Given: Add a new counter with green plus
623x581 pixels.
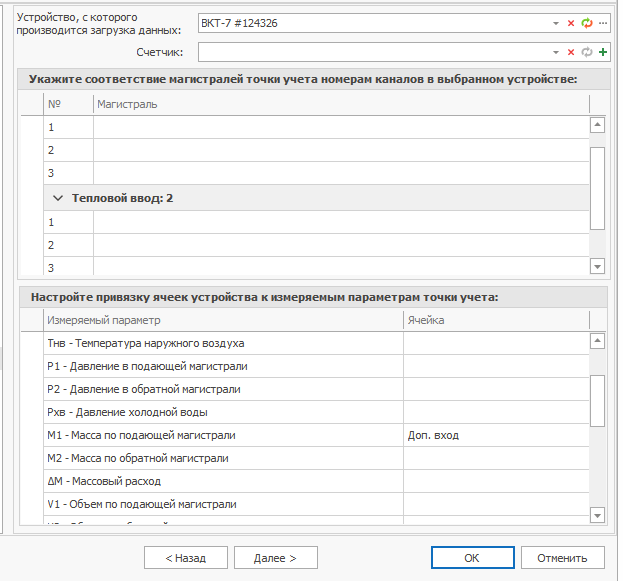Looking at the screenshot, I should [x=603, y=52].
